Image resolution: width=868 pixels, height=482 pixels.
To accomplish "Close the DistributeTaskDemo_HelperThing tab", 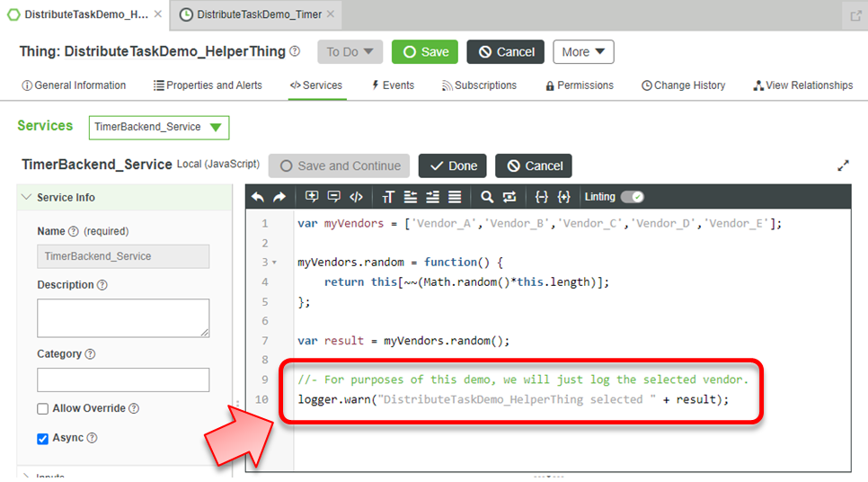I will (x=158, y=13).
